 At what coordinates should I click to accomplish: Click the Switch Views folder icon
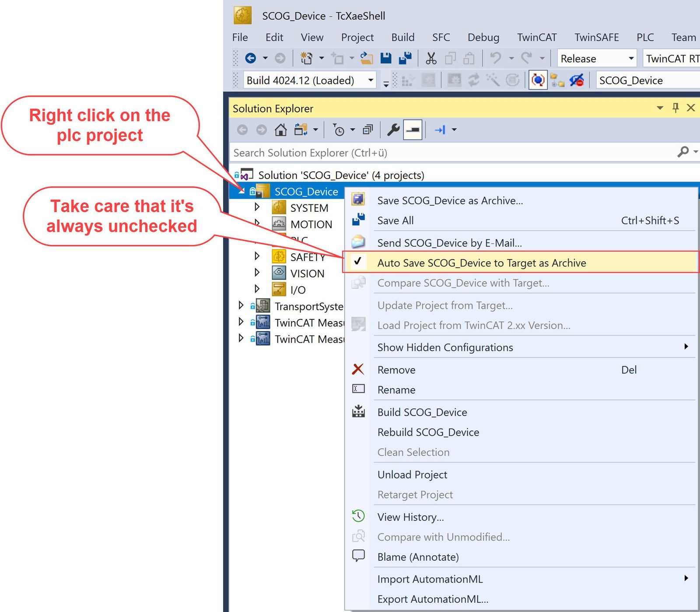(301, 130)
